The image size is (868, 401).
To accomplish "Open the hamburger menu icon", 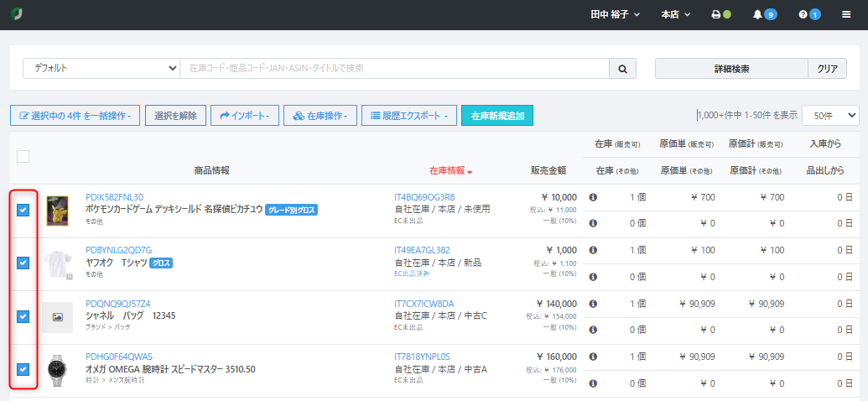I will pos(846,14).
